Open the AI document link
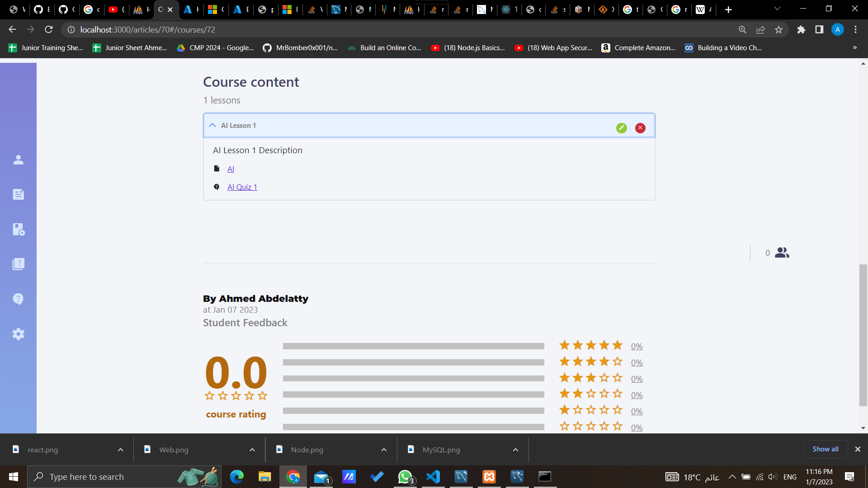The image size is (868, 488). pos(231,169)
